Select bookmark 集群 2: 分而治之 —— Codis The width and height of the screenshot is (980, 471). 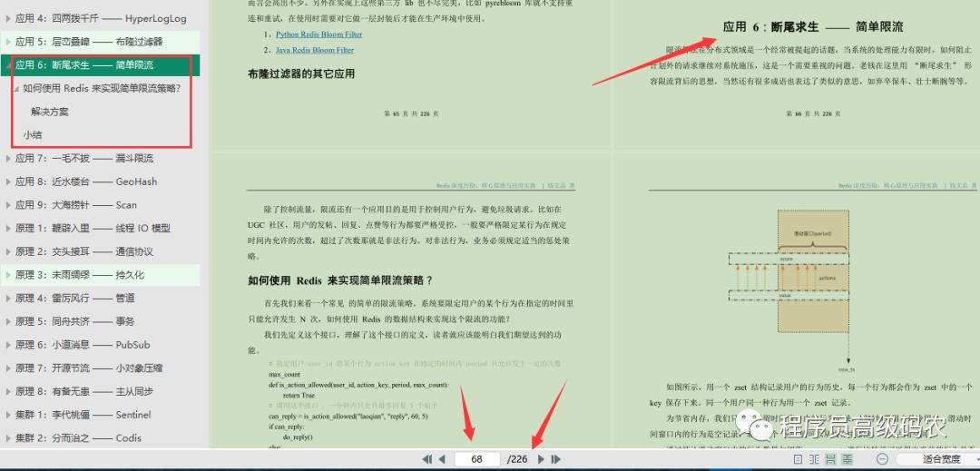pyautogui.click(x=78, y=438)
